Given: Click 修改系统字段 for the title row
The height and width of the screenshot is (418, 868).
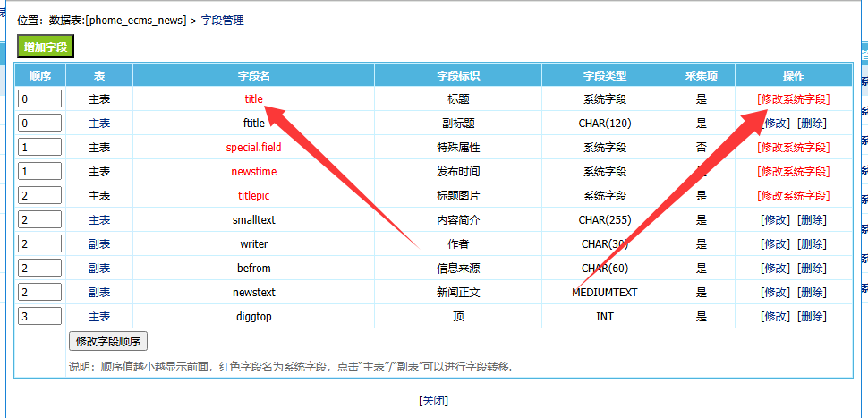Looking at the screenshot, I should (793, 99).
